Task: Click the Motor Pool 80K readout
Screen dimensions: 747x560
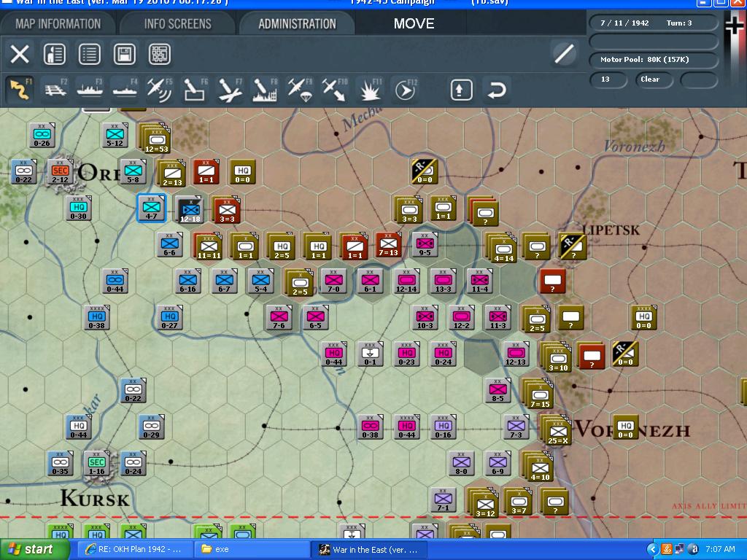Action: pyautogui.click(x=654, y=60)
